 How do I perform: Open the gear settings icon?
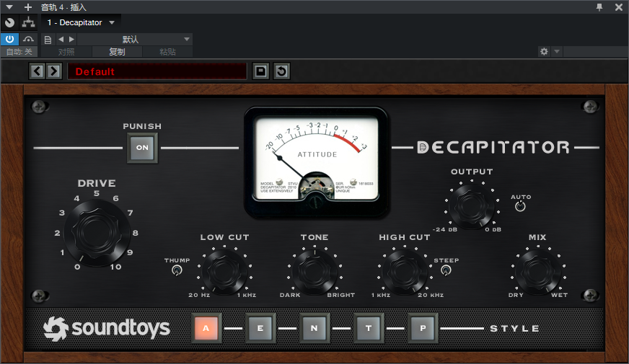544,51
